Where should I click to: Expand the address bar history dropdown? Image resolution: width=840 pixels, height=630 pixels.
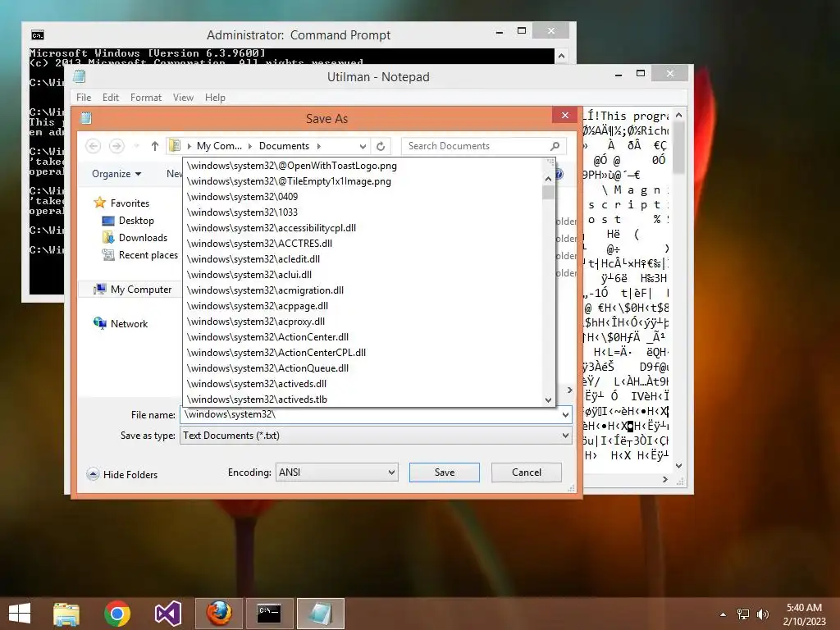[363, 146]
